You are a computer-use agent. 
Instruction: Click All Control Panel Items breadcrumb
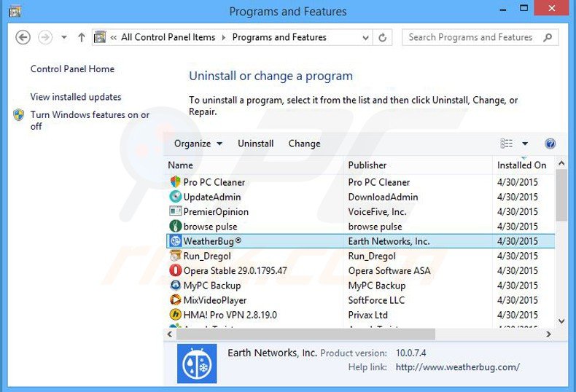[x=168, y=37]
